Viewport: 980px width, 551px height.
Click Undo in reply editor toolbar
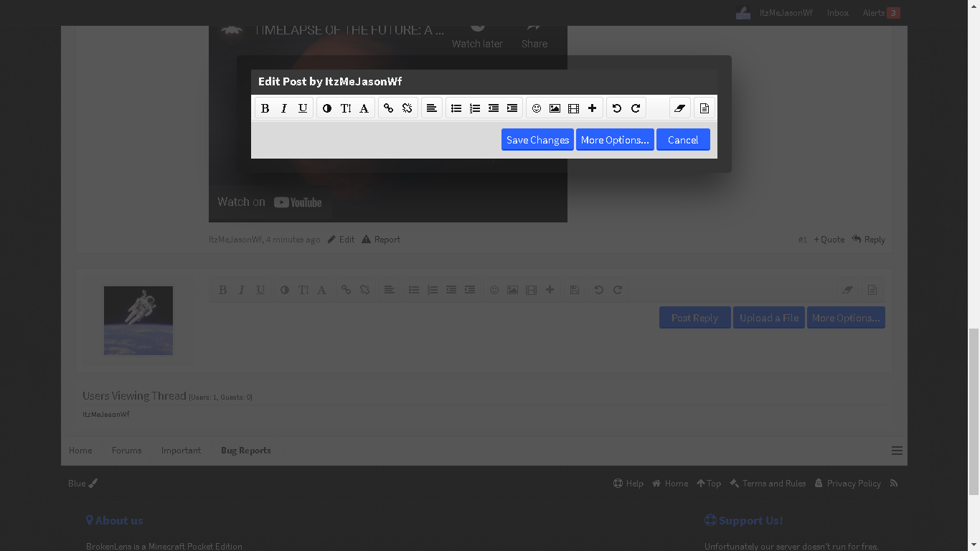click(599, 290)
